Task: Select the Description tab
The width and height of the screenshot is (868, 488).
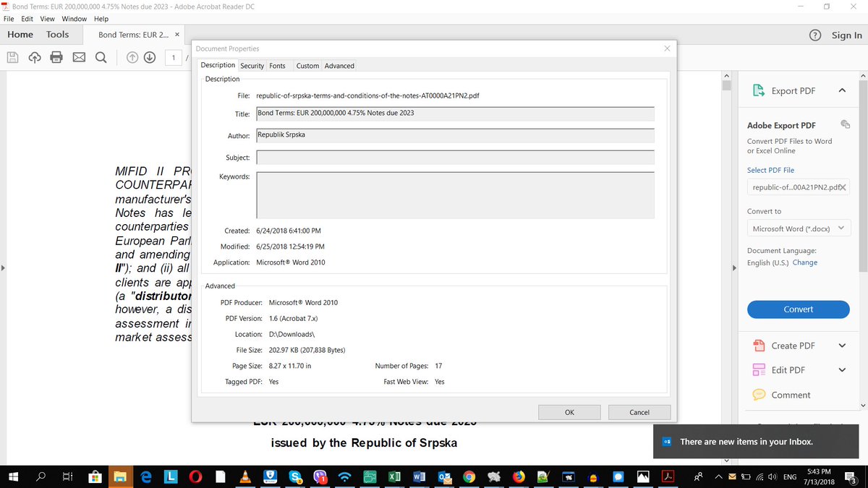Action: 218,65
